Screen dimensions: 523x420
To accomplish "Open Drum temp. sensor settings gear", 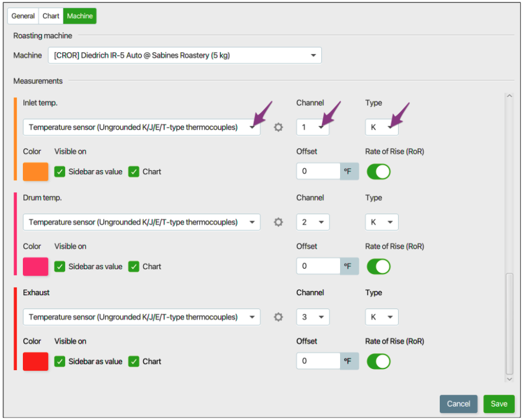I will click(x=278, y=222).
